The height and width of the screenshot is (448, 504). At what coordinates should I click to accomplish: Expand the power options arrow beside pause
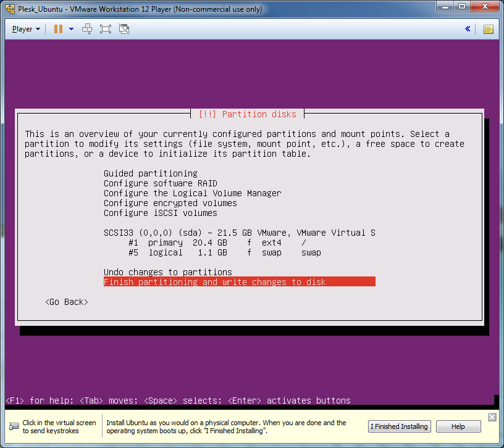(x=71, y=29)
